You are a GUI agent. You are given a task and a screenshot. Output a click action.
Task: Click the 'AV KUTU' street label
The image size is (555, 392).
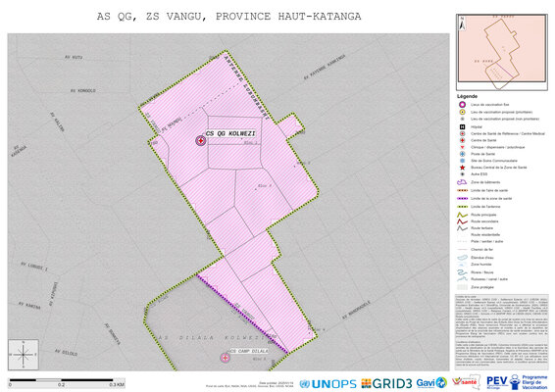tap(74, 57)
